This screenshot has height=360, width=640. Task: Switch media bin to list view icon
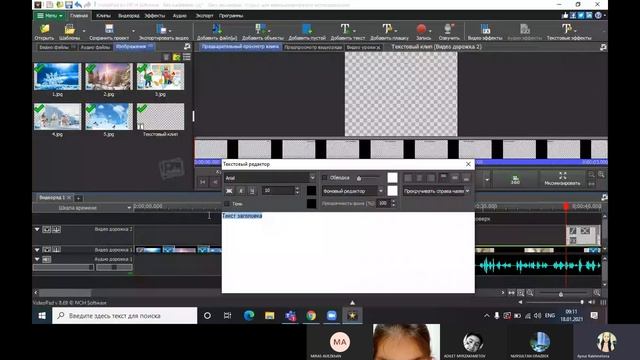[187, 57]
